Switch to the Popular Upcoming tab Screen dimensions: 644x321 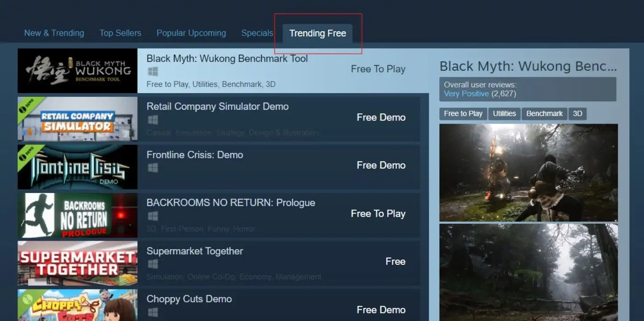tap(191, 33)
